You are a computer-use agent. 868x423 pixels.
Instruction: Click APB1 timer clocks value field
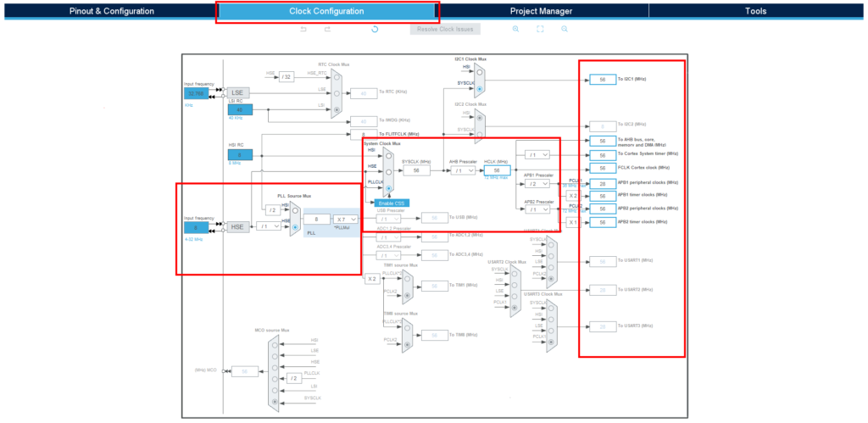click(x=603, y=196)
